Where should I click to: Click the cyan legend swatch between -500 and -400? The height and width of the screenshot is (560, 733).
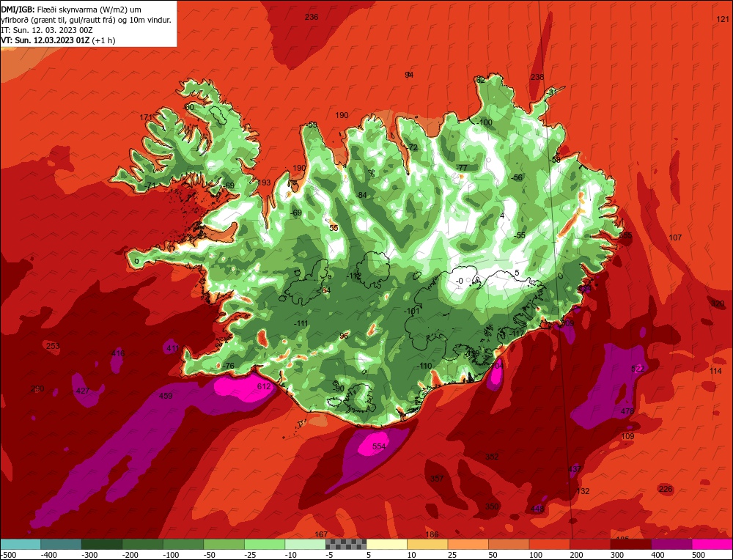(20, 544)
